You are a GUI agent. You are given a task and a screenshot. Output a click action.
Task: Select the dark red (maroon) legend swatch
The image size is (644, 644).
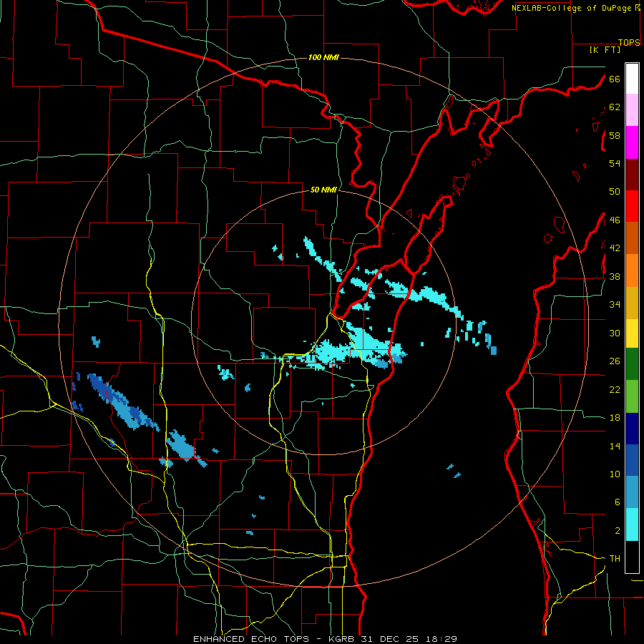coord(632,175)
